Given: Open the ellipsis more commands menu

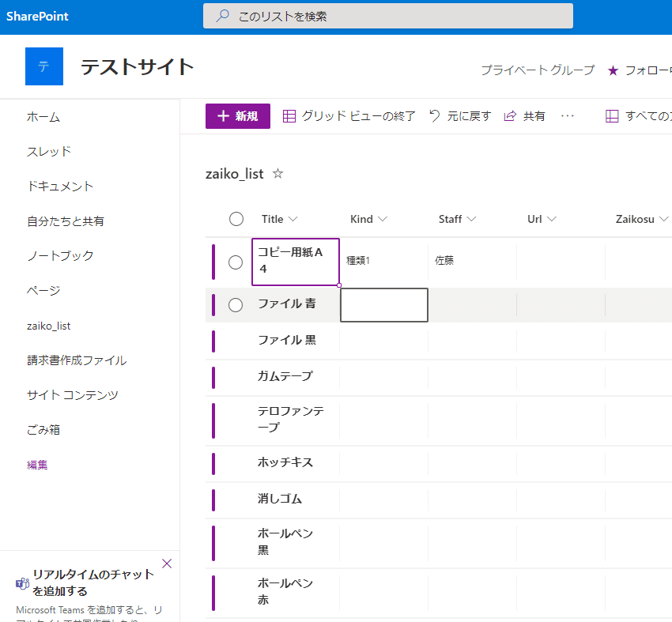Looking at the screenshot, I should click(x=568, y=115).
